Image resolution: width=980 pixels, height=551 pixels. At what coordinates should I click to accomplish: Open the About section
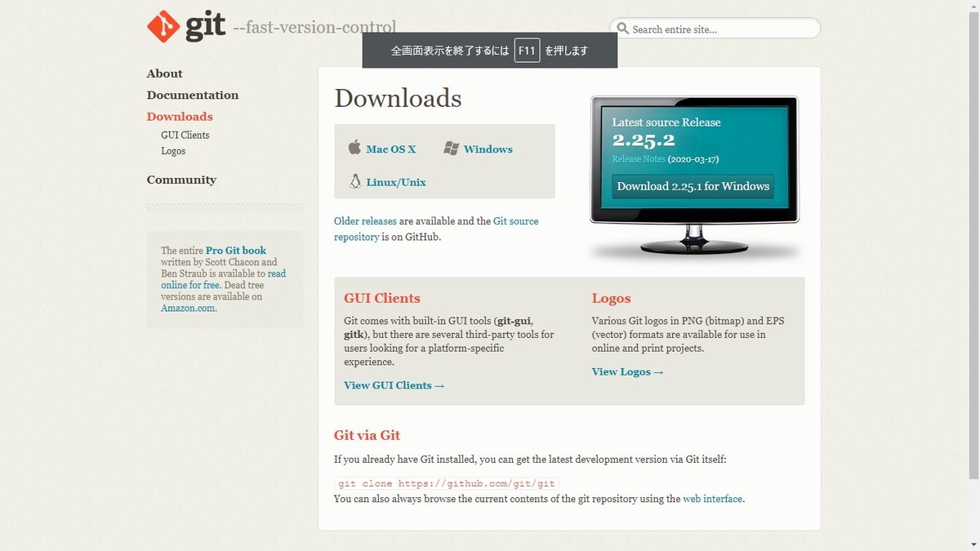164,73
